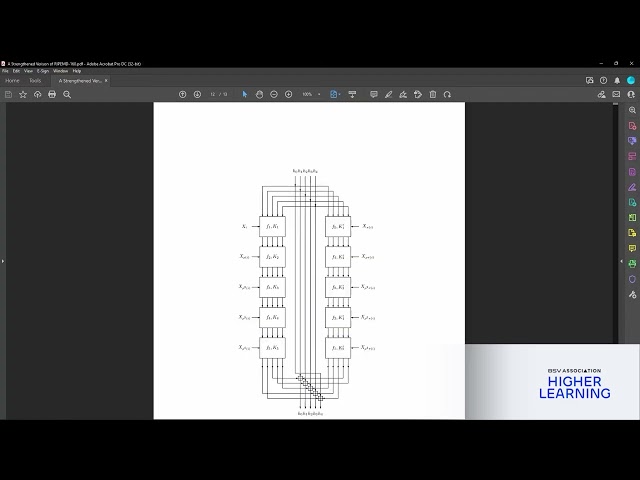640x480 pixels.
Task: Open the help question mark icon
Action: tap(603, 80)
